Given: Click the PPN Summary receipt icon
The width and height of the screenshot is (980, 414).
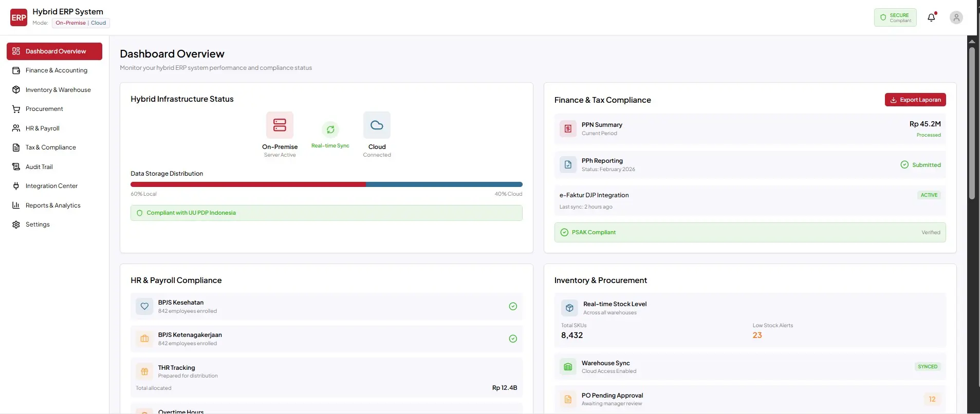Looking at the screenshot, I should pyautogui.click(x=568, y=128).
